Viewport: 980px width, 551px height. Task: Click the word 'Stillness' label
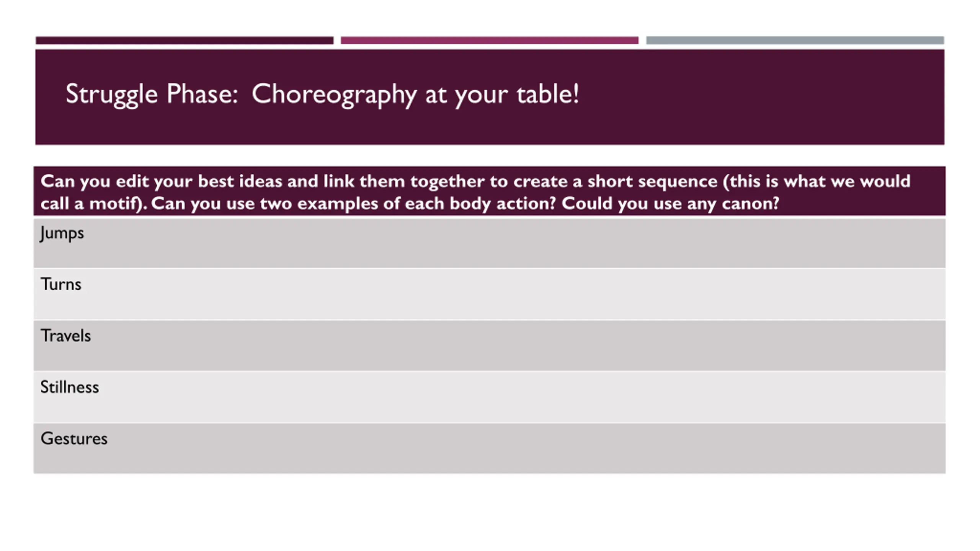click(70, 387)
